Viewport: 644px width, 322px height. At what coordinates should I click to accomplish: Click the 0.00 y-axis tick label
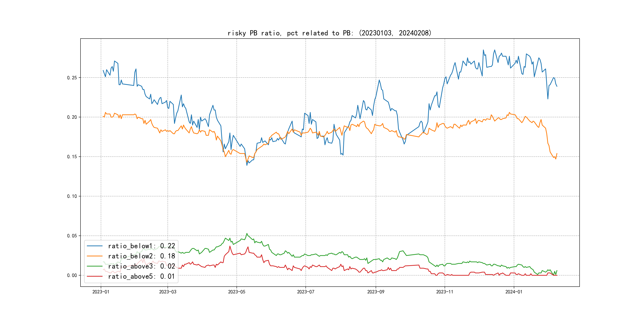click(72, 275)
